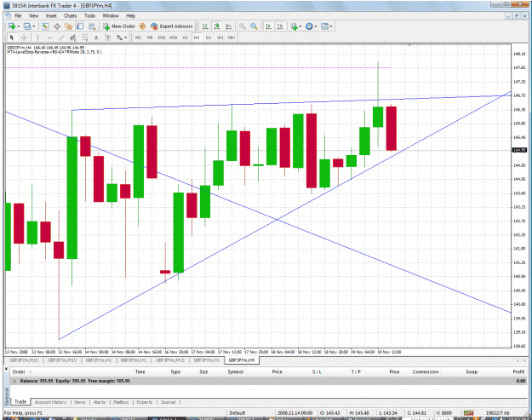Toggle Auto Scroll on the chart
532x420 pixels.
click(268, 26)
